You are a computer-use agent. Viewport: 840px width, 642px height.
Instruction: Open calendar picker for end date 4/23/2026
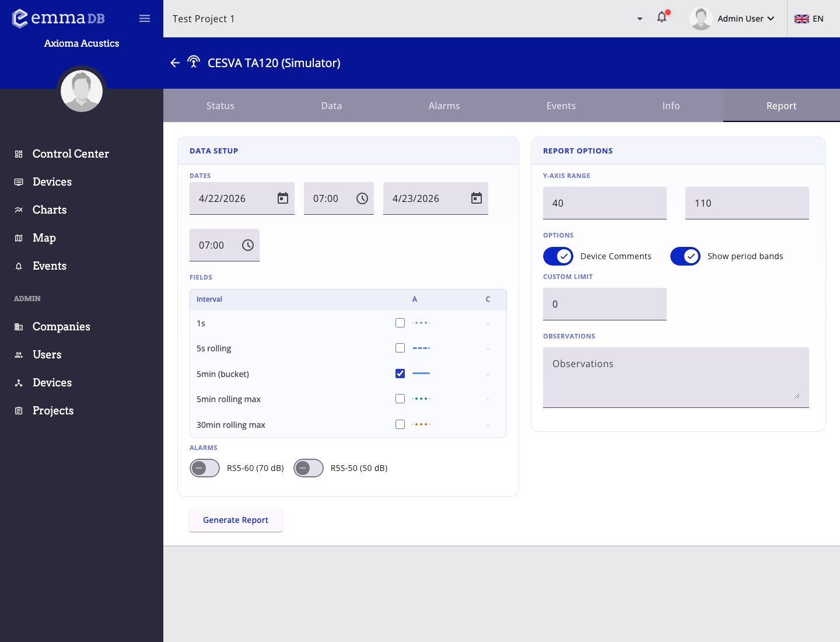[x=477, y=198]
